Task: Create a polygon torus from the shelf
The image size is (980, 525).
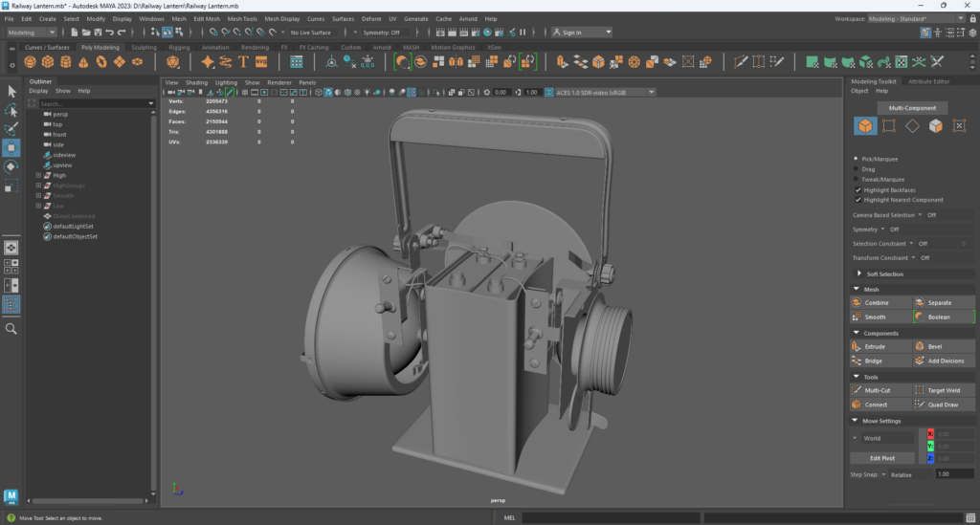Action: (101, 62)
